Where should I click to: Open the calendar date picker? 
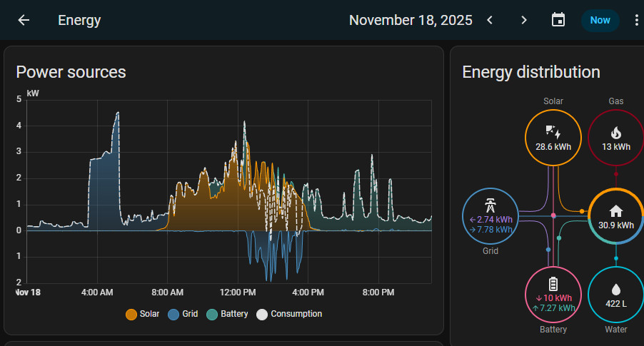point(558,20)
